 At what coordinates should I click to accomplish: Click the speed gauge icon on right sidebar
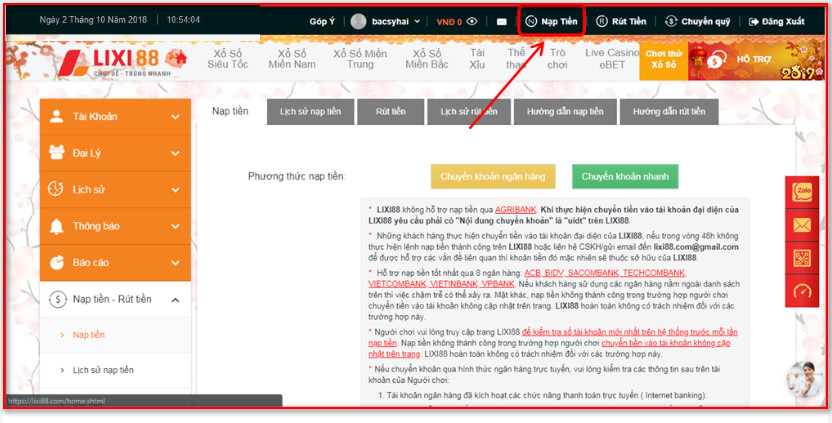[802, 291]
